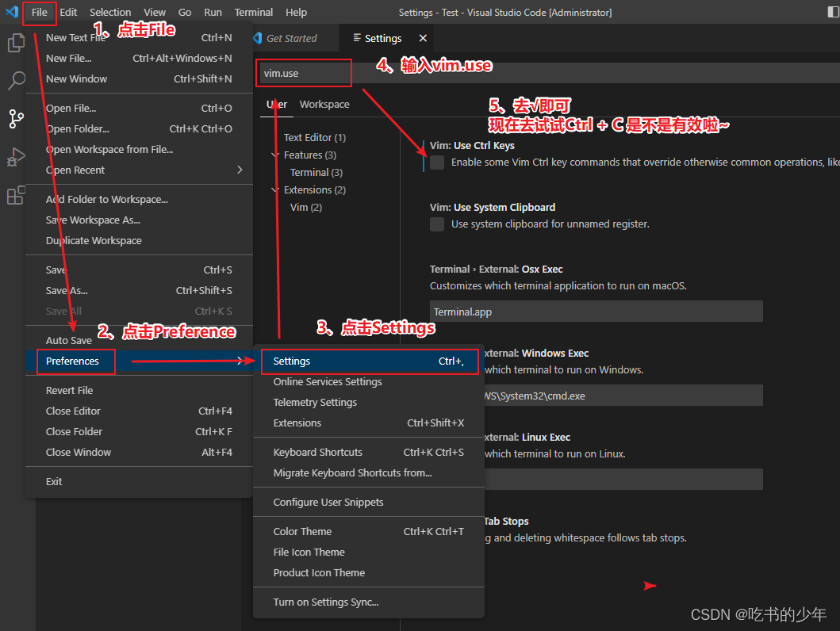Open the Go menu
The image size is (840, 631).
185,12
